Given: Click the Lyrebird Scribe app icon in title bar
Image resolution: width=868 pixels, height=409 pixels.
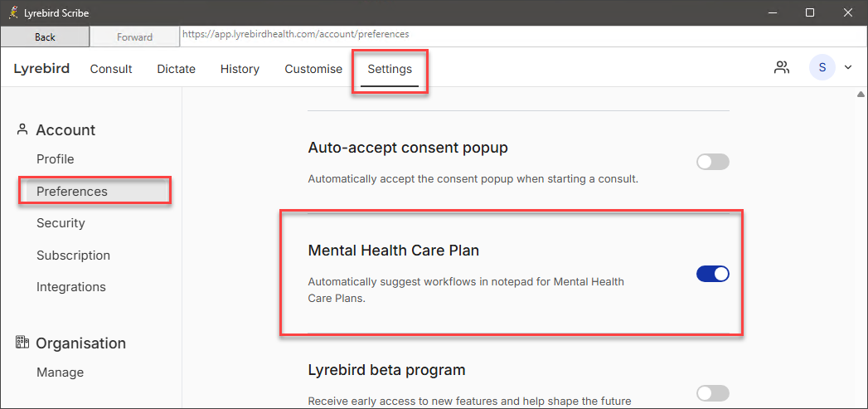Looking at the screenshot, I should 13,12.
